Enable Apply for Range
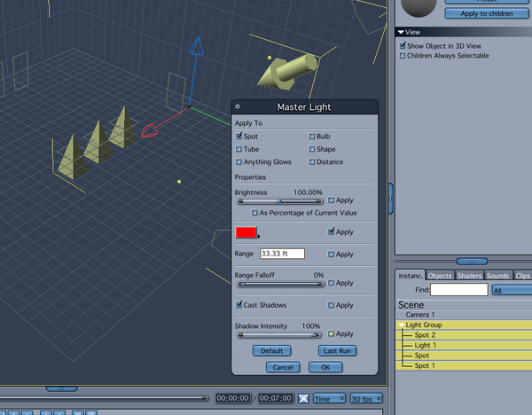 coord(331,254)
